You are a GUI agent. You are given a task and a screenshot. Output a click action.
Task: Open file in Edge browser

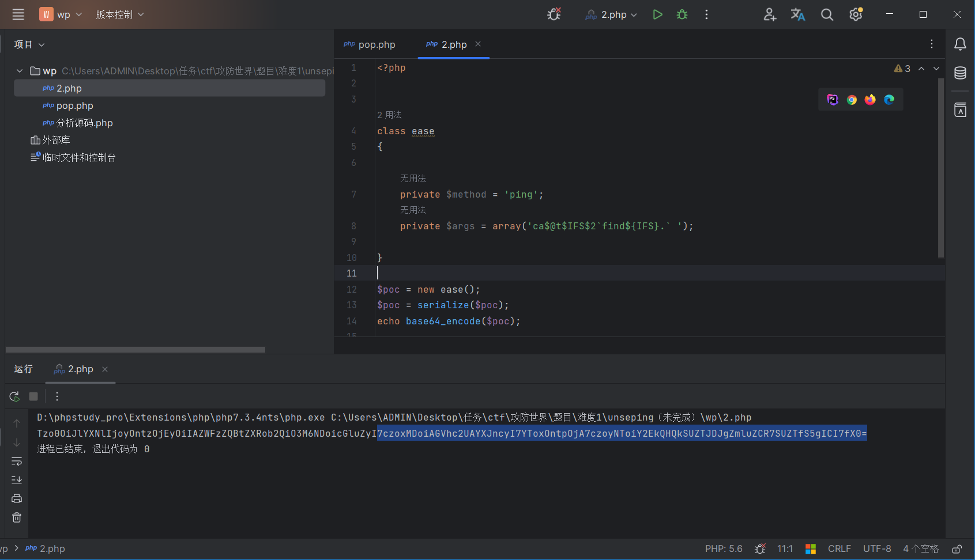coord(889,100)
